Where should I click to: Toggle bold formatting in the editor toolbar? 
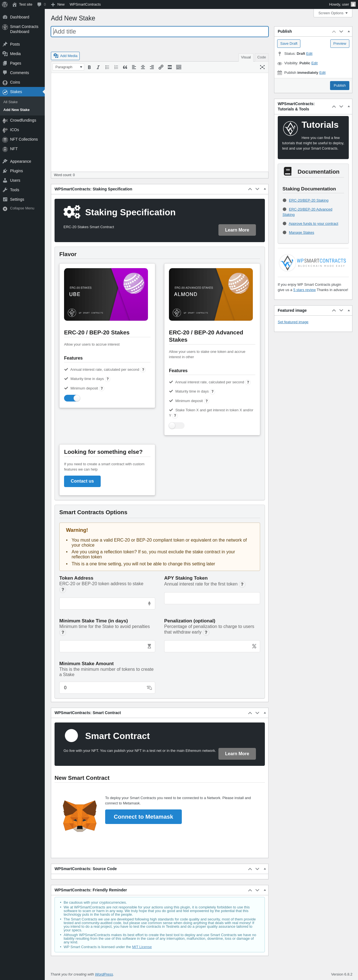pos(89,67)
